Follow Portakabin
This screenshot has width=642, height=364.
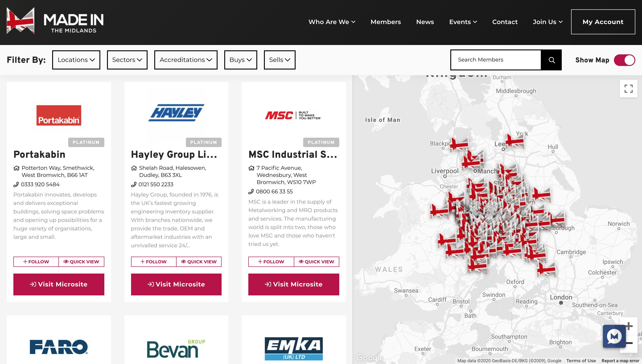tap(36, 262)
